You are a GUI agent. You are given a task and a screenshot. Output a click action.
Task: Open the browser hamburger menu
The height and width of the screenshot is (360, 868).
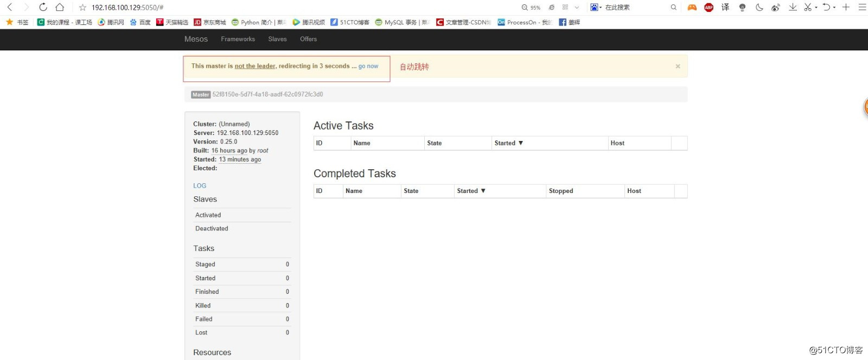pos(862,8)
